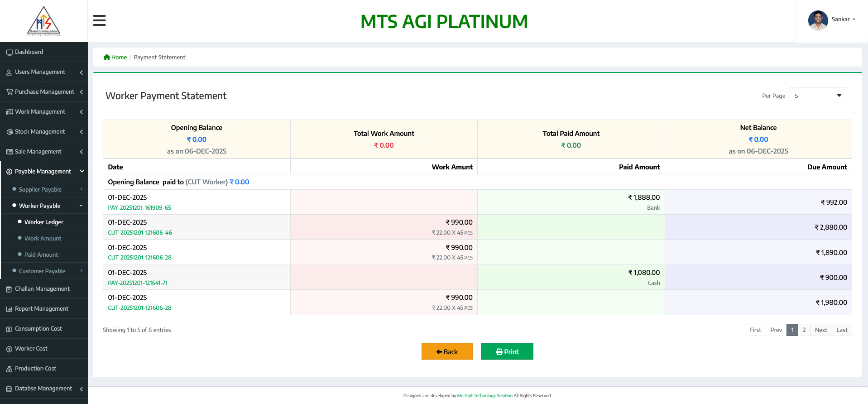Select Work Amount in the sidebar

tap(43, 238)
